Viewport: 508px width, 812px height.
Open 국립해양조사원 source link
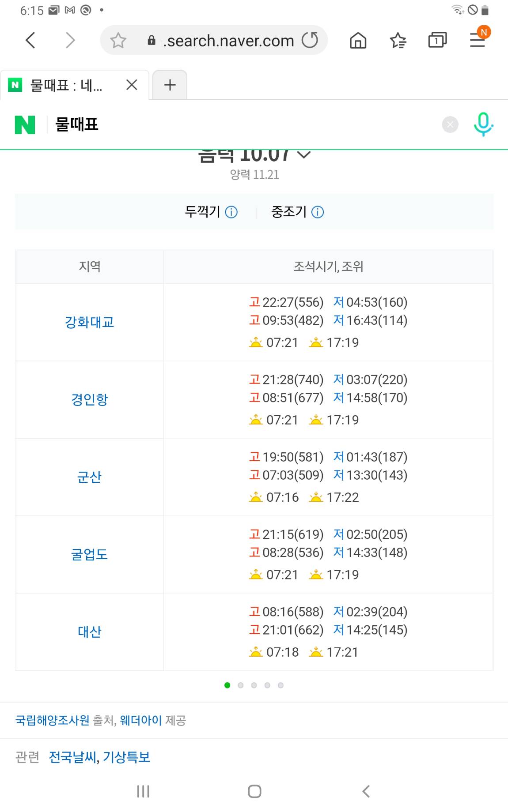click(52, 720)
